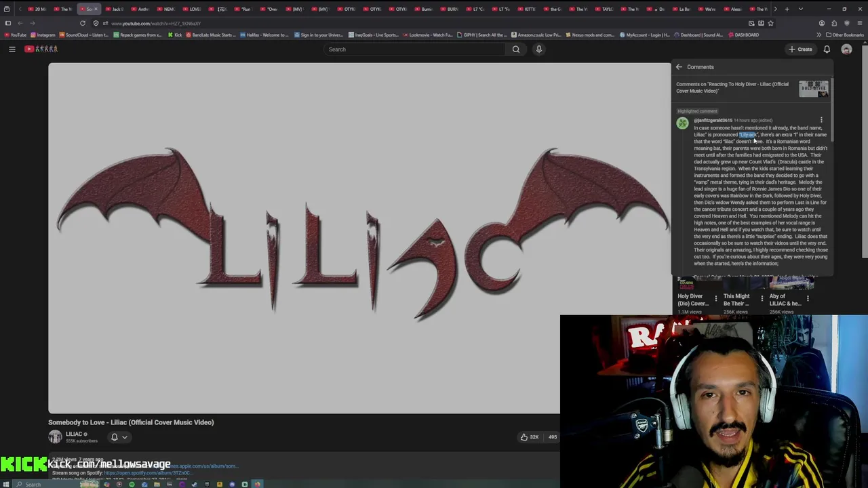Click the LILIAC channel name
Viewport: 868px width, 488px height.
(x=74, y=434)
